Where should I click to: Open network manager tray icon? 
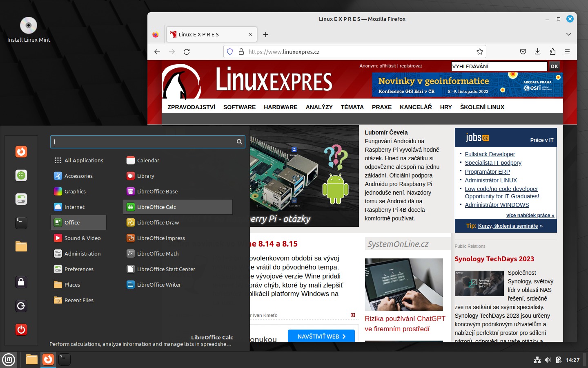[x=537, y=360]
